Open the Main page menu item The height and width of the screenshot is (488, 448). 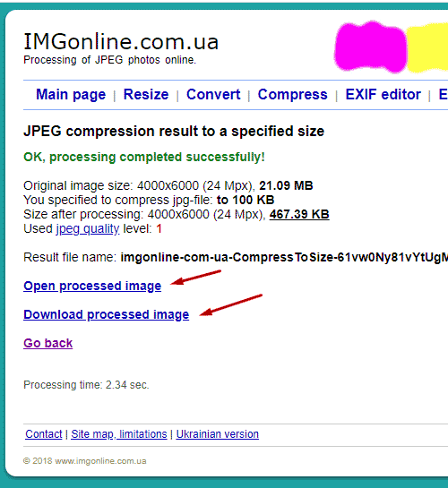pyautogui.click(x=71, y=95)
